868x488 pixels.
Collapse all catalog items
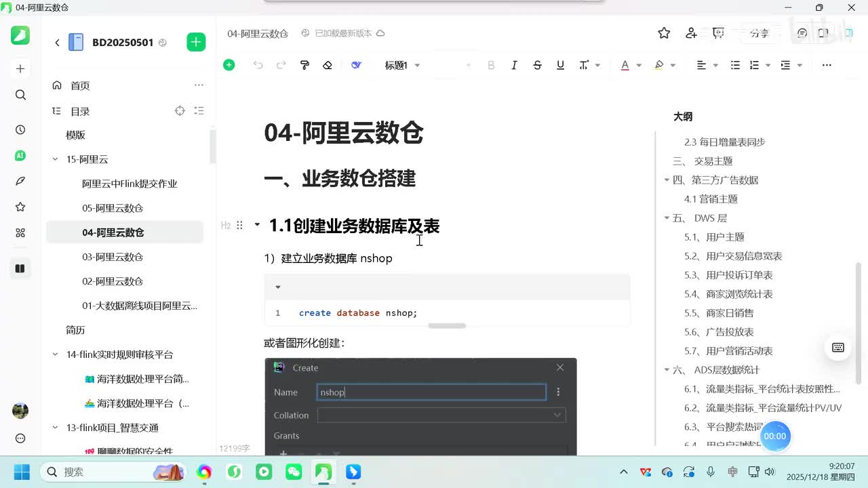(199, 110)
